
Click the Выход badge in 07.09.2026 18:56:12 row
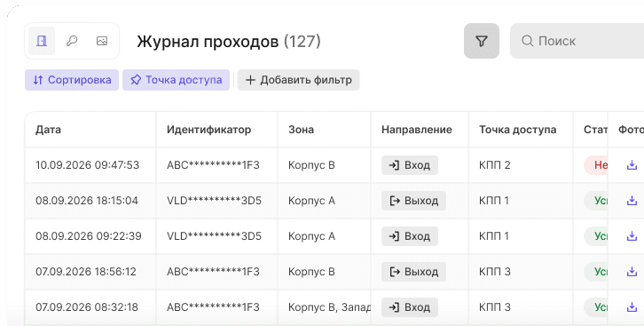[x=413, y=272]
